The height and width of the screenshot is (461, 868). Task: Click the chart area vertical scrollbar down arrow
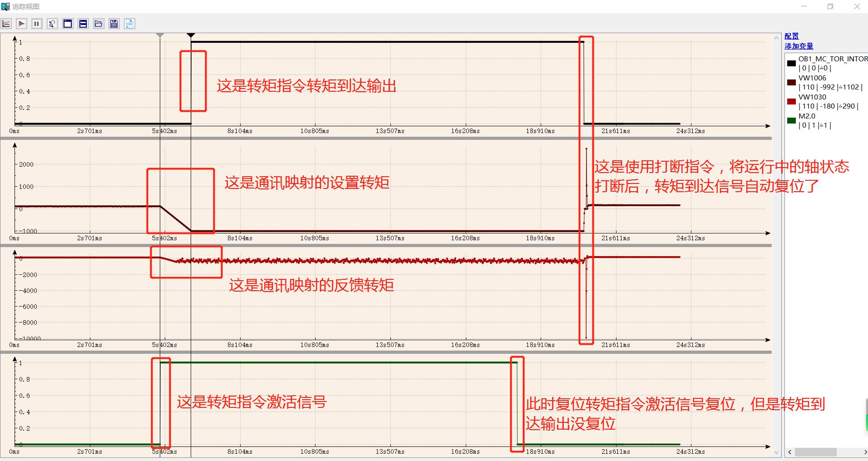click(x=776, y=452)
